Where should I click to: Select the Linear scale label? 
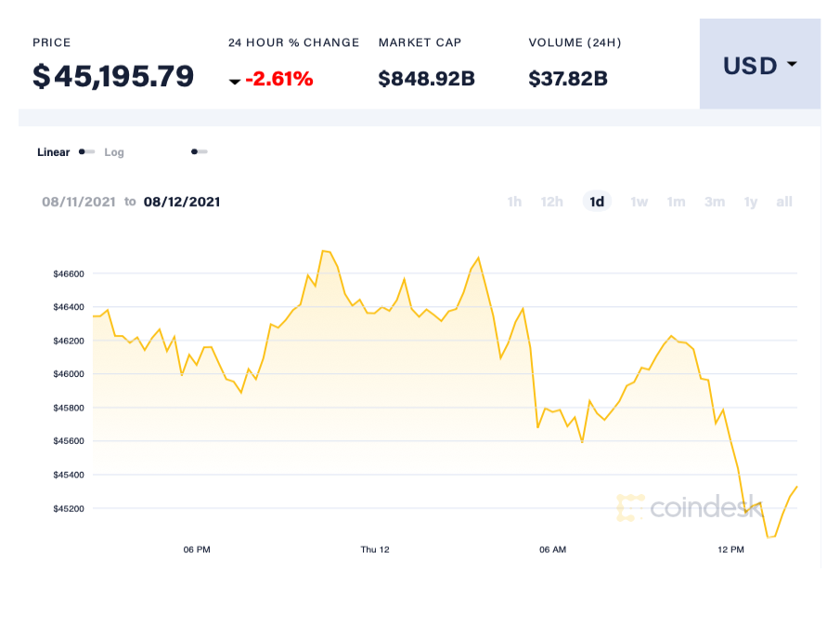point(53,152)
